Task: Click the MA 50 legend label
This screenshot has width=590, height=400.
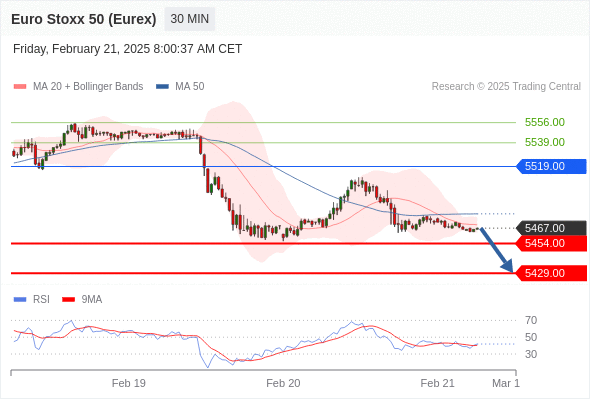Action: pos(190,87)
